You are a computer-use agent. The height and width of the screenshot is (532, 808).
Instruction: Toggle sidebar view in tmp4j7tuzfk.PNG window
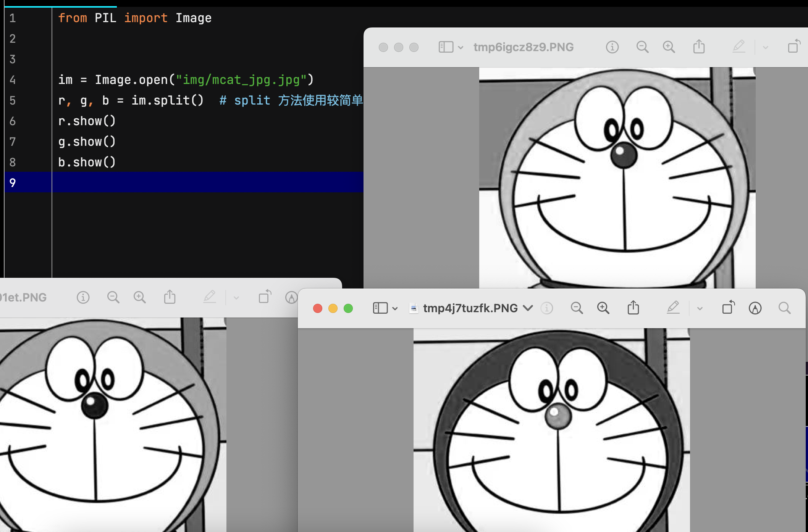(380, 308)
